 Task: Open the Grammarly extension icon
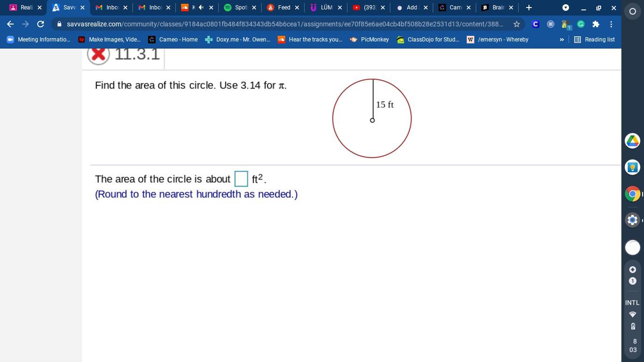tap(581, 24)
